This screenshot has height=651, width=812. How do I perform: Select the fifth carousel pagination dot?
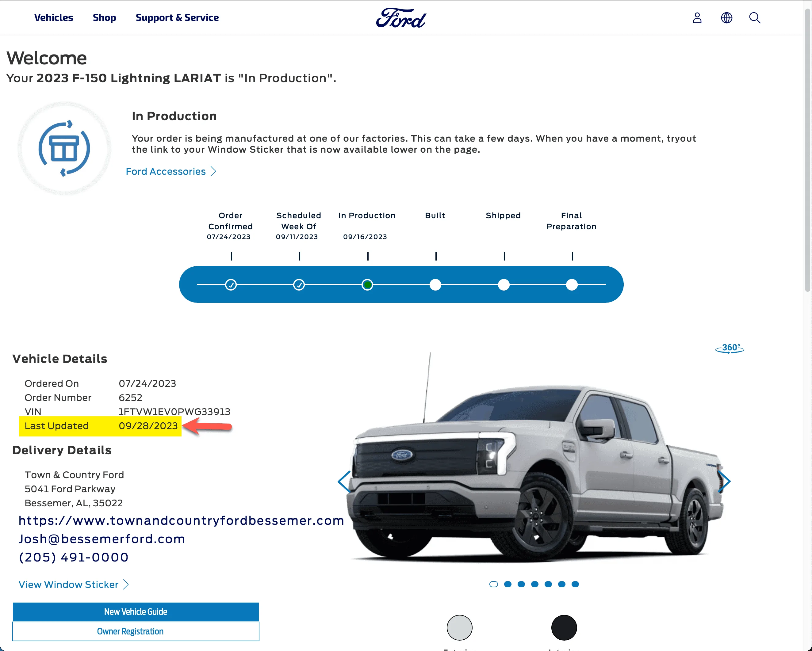[548, 584]
